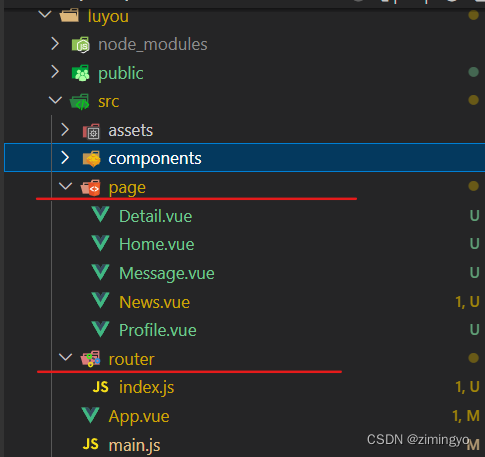The width and height of the screenshot is (485, 457).
Task: Open the News.vue file
Action: pyautogui.click(x=154, y=302)
